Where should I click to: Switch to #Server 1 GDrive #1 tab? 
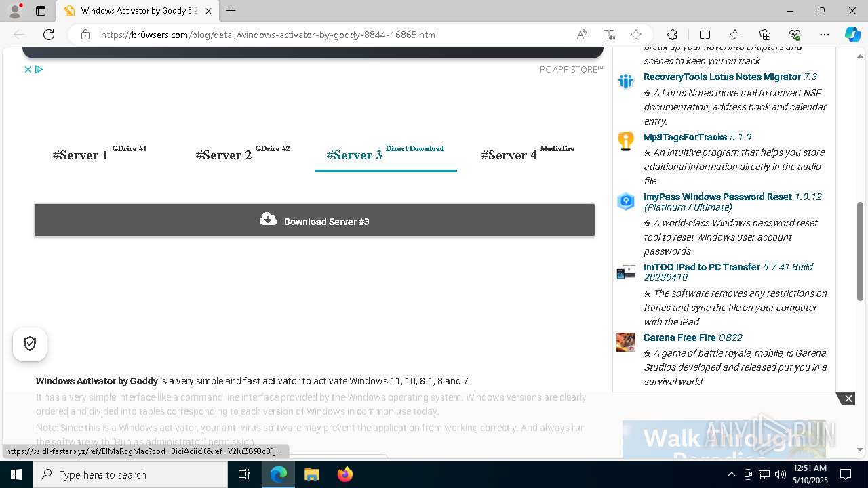coord(100,153)
